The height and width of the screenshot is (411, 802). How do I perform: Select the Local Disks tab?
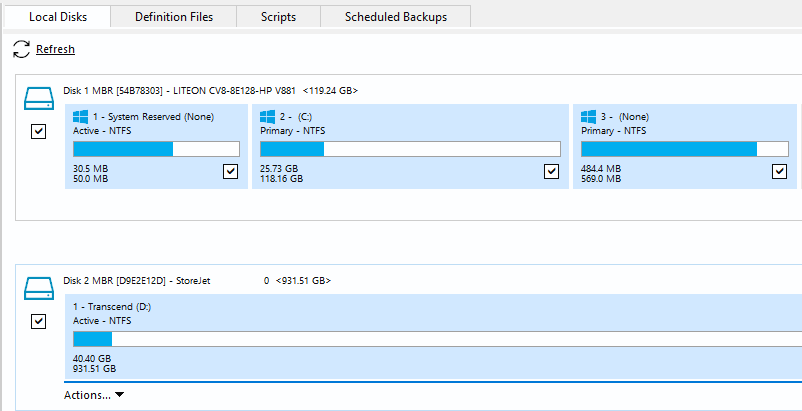[55, 17]
